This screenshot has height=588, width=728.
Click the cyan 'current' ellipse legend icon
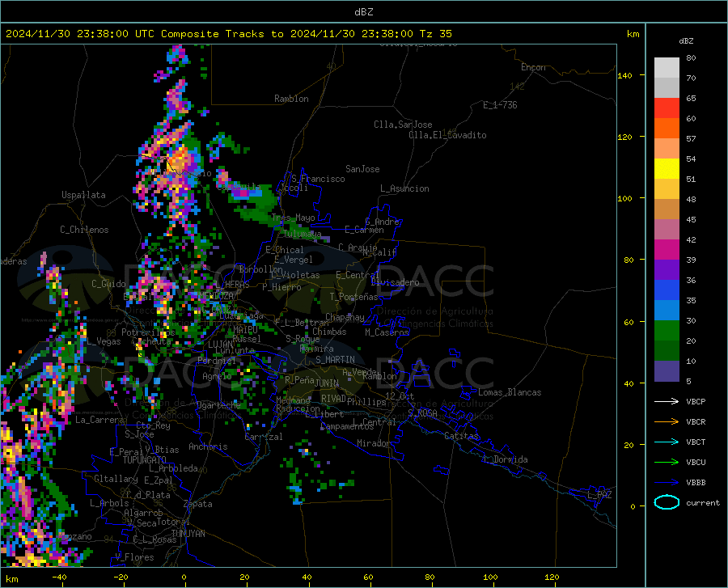[667, 502]
